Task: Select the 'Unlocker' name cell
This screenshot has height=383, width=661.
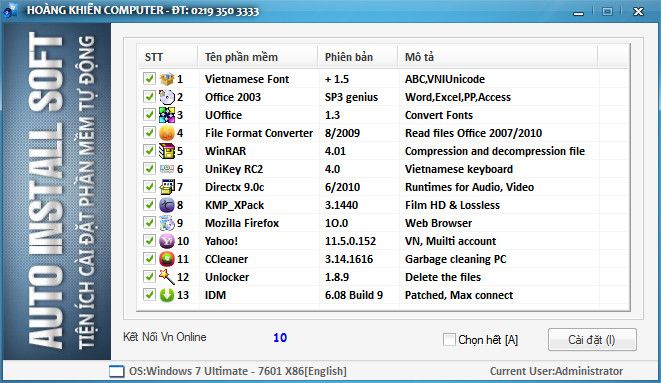Action: (227, 277)
